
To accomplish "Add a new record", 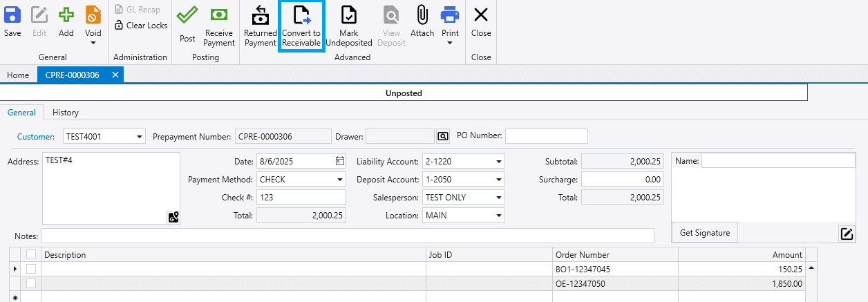I will (x=66, y=21).
